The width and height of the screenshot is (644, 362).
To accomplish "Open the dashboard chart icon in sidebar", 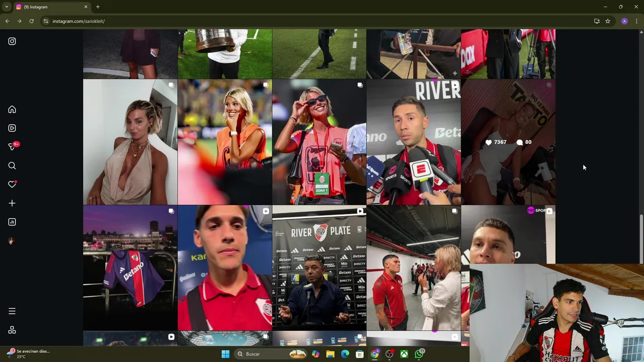I will coord(12,222).
